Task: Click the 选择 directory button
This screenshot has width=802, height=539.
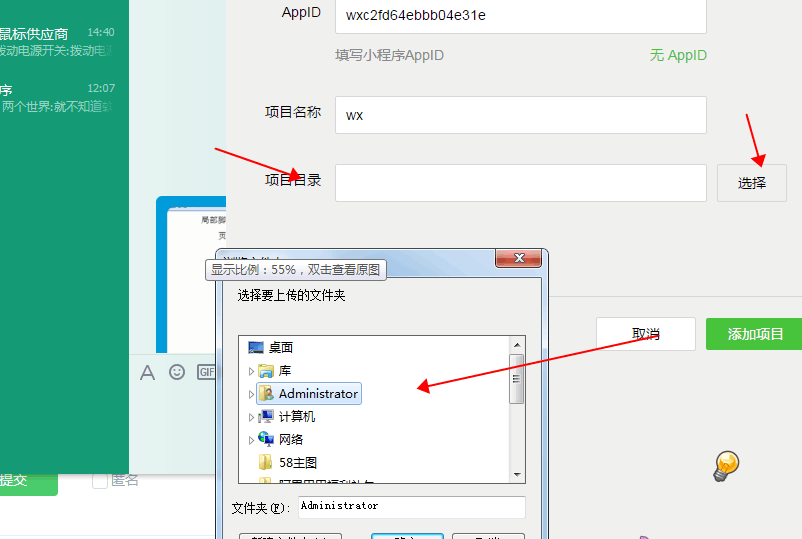Action: (x=752, y=183)
